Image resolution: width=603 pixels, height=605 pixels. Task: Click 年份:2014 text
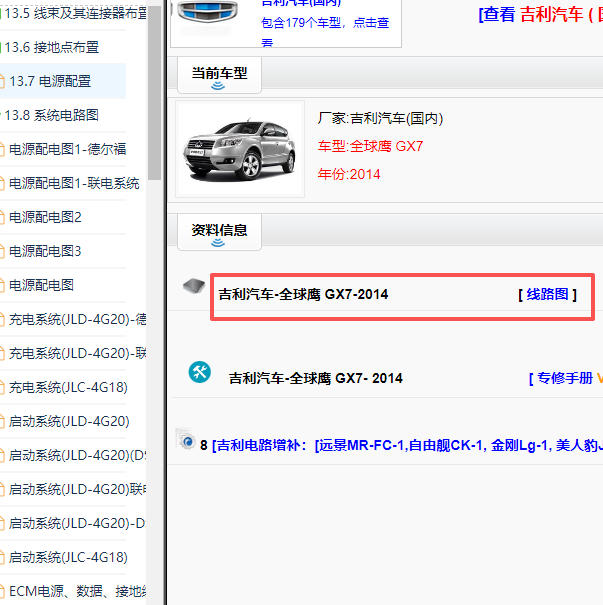[349, 174]
